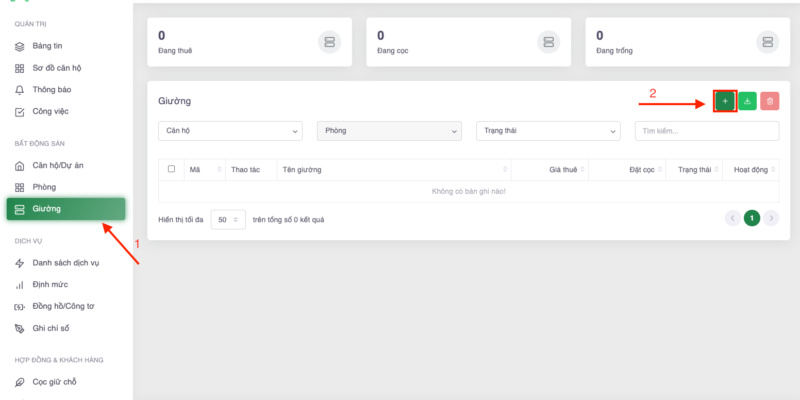Tick the select-all checkbox in table header
The width and height of the screenshot is (800, 400).
[172, 170]
